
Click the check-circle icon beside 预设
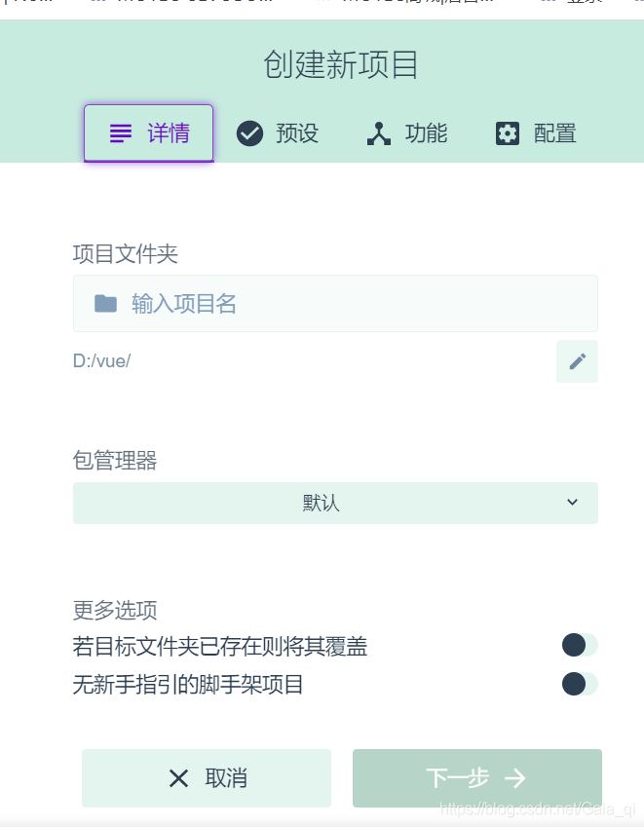(250, 133)
